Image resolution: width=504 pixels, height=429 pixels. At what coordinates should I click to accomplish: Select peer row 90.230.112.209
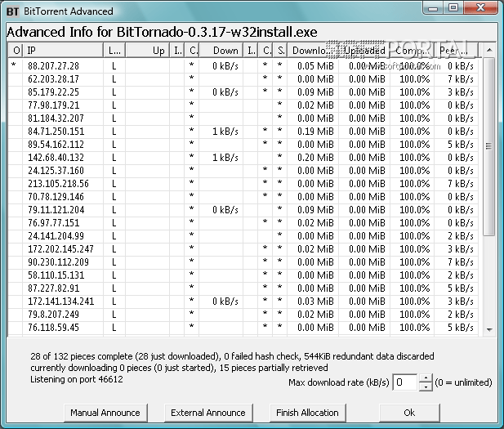point(243,262)
